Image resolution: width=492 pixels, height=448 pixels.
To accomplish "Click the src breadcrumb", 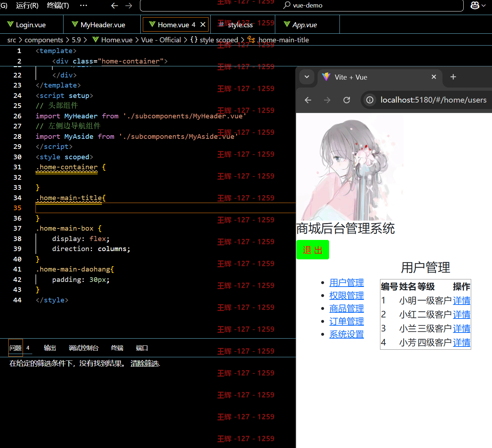I will pos(11,40).
